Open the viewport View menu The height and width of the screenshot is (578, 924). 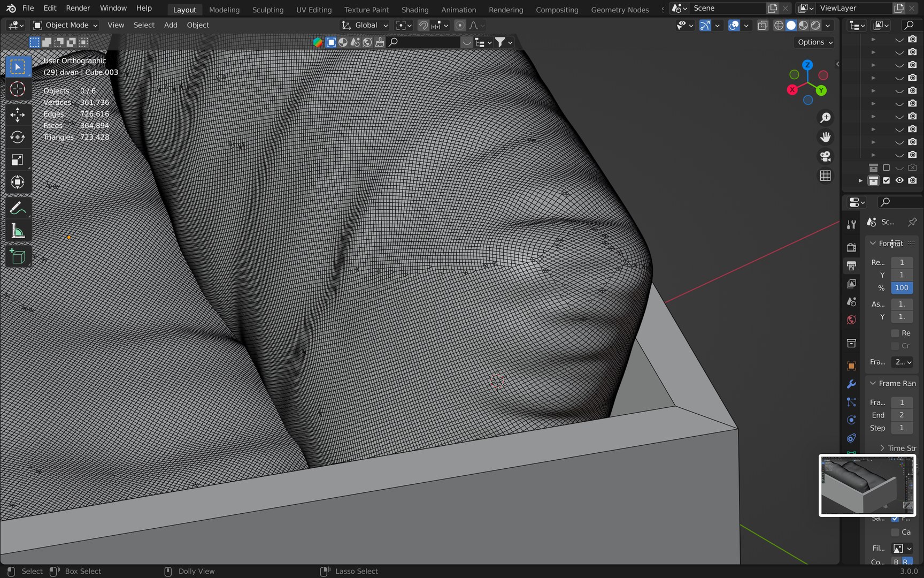[x=115, y=25]
